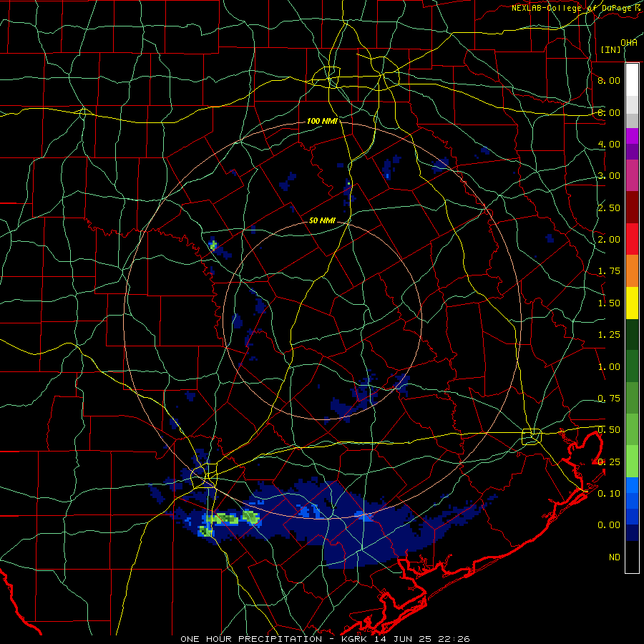Click the '2.00' legend value
This screenshot has height=644, width=644.
[x=609, y=240]
